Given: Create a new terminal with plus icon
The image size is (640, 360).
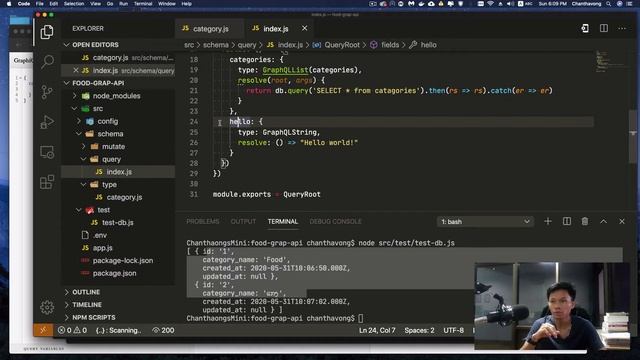Looking at the screenshot, I should (x=548, y=221).
